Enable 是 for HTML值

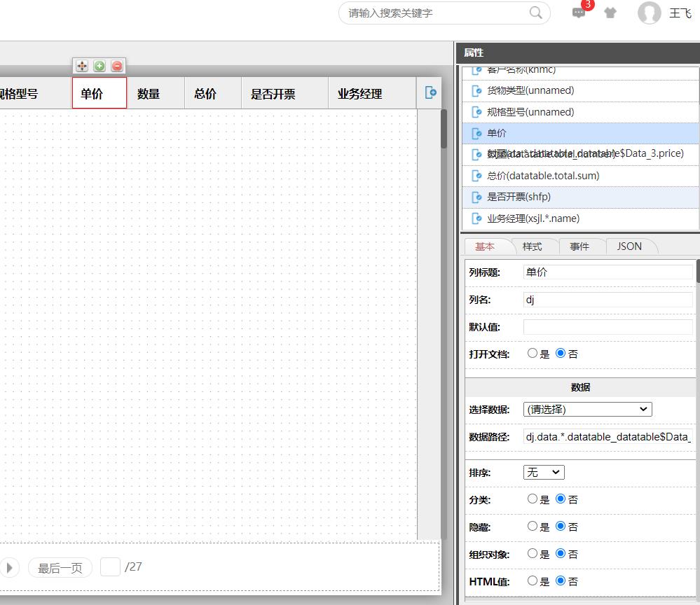[x=533, y=581]
